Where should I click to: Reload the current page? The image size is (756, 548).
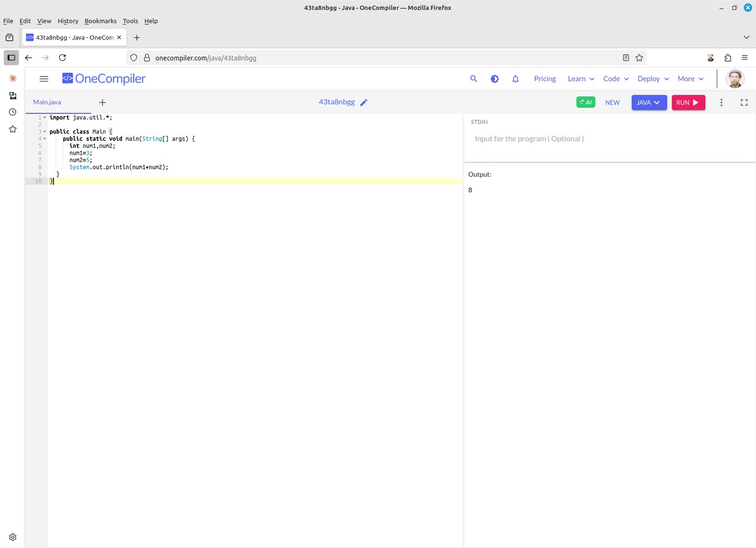coord(63,58)
